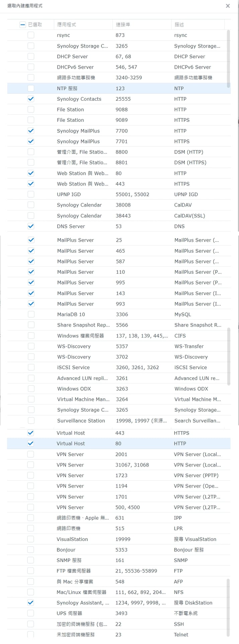Check UPNP IGD checkbox

tap(31, 194)
